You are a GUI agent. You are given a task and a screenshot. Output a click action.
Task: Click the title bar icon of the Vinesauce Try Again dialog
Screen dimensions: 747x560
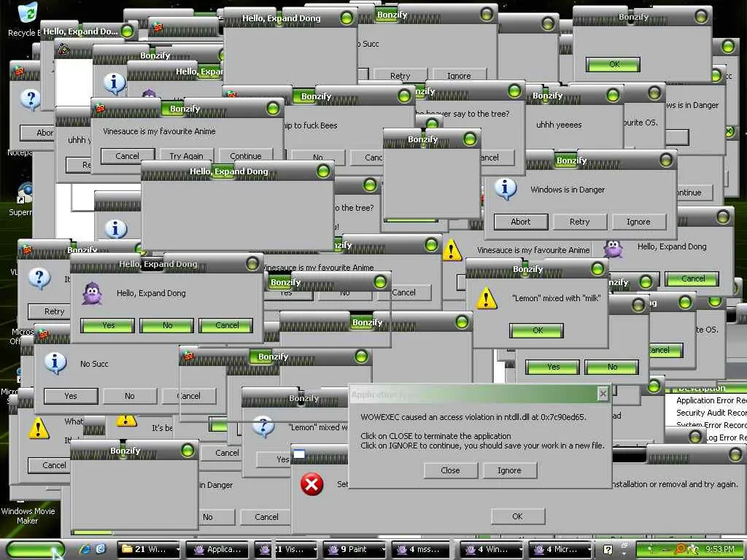100,108
